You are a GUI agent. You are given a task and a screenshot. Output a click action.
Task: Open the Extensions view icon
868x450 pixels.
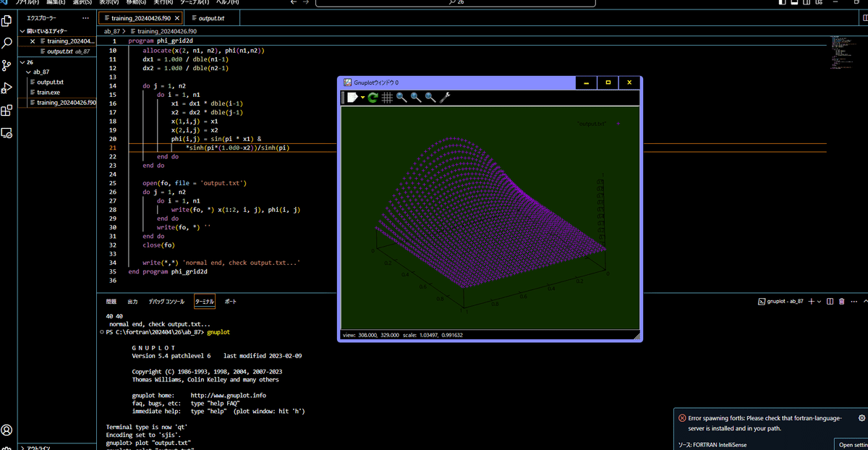click(7, 111)
